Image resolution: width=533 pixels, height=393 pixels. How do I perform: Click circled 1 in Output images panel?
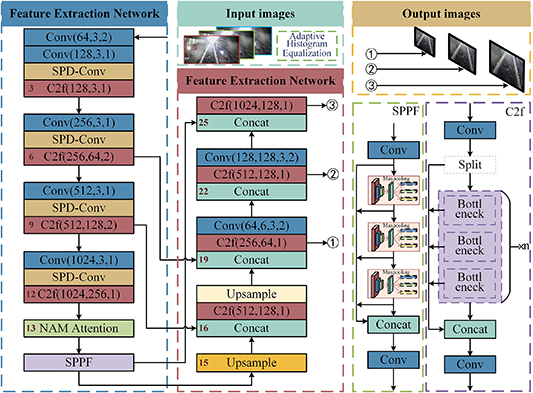point(371,54)
